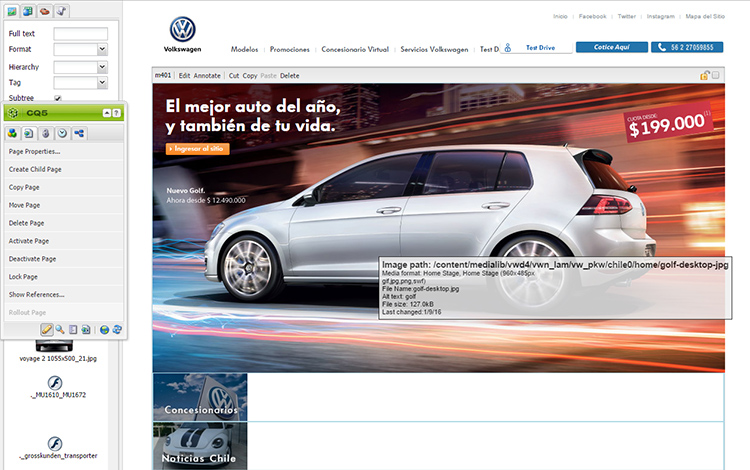Image resolution: width=750 pixels, height=470 pixels.
Task: Open the sidekick Versioning clock tab
Action: [x=62, y=133]
